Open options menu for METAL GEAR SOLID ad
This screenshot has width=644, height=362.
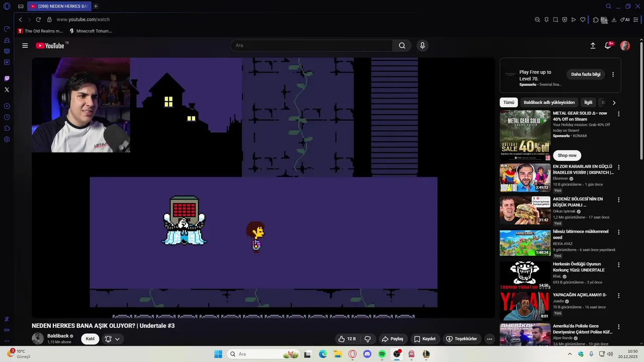619,114
